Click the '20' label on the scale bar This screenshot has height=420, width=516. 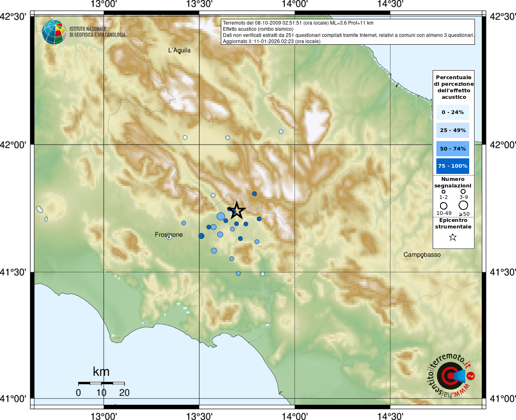tap(124, 393)
